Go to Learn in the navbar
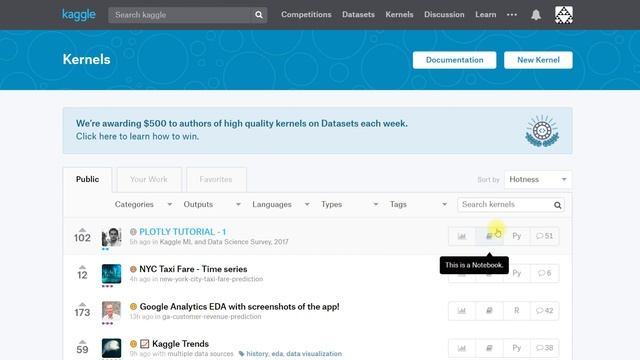Image resolution: width=640 pixels, height=360 pixels. tap(486, 15)
